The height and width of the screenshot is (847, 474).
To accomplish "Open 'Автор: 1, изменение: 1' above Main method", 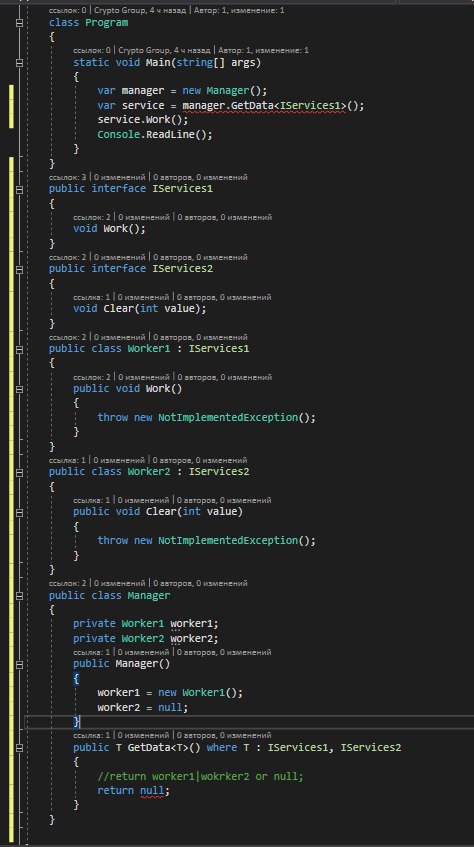I will 264,50.
